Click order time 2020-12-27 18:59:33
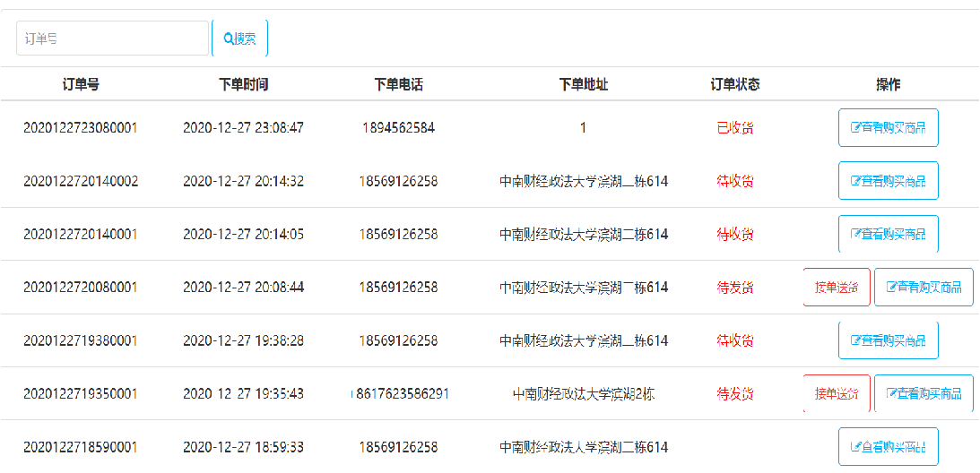Image resolution: width=980 pixels, height=473 pixels. 244,447
